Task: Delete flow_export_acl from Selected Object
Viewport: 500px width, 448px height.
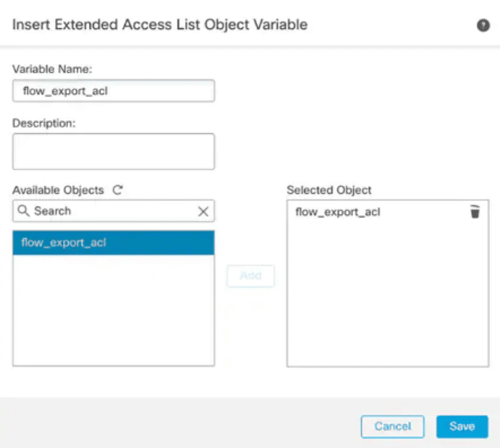Action: (475, 212)
